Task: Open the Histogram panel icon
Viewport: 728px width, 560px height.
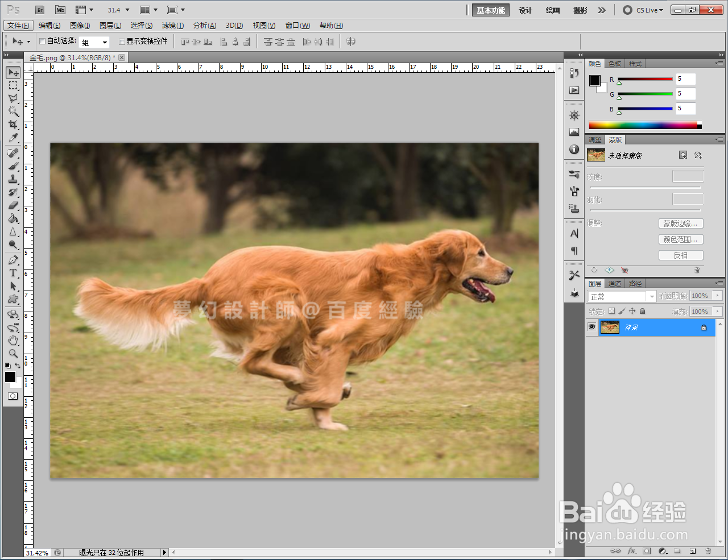Action: coord(574,132)
